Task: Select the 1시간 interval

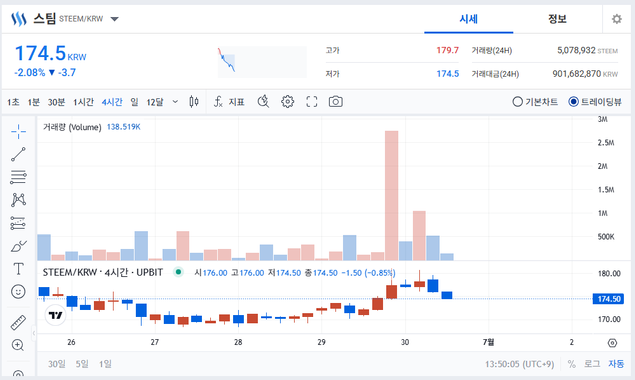Action: point(83,102)
